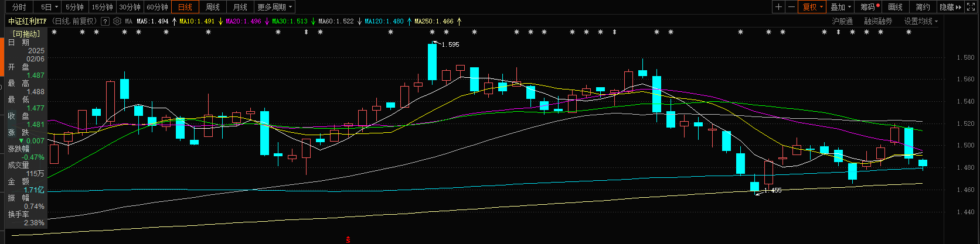
Task: Toggle 隐藏 to hide the side panel
Action: click(947, 7)
